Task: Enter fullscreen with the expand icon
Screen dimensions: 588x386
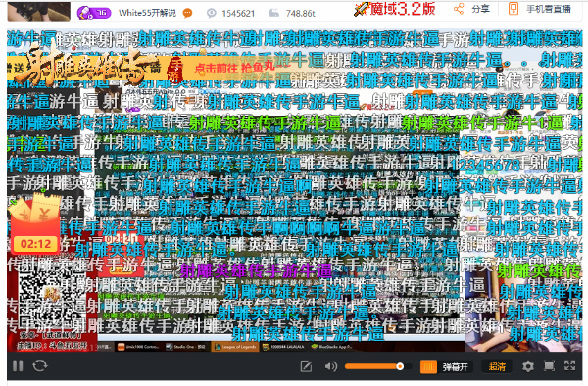Action: point(570,365)
